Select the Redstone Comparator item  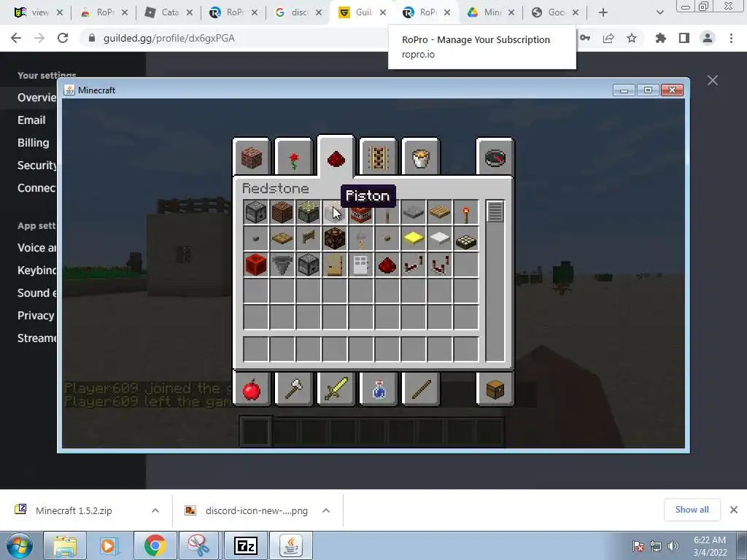click(x=439, y=265)
